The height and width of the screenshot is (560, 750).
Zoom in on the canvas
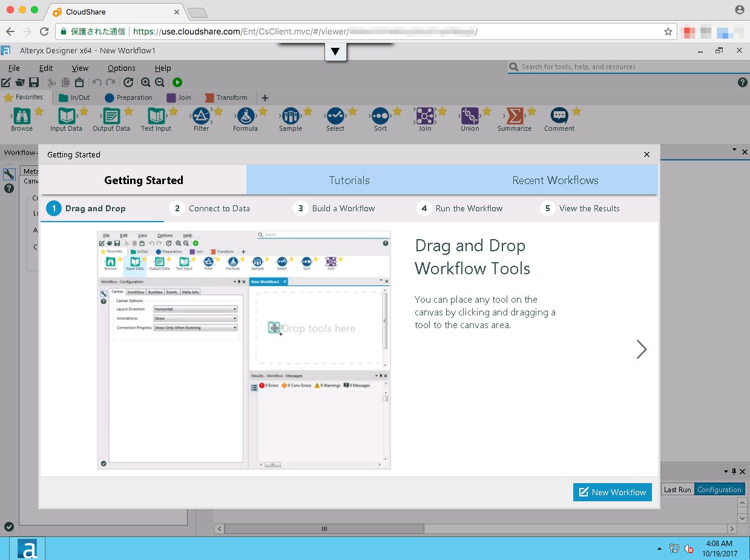pyautogui.click(x=146, y=82)
